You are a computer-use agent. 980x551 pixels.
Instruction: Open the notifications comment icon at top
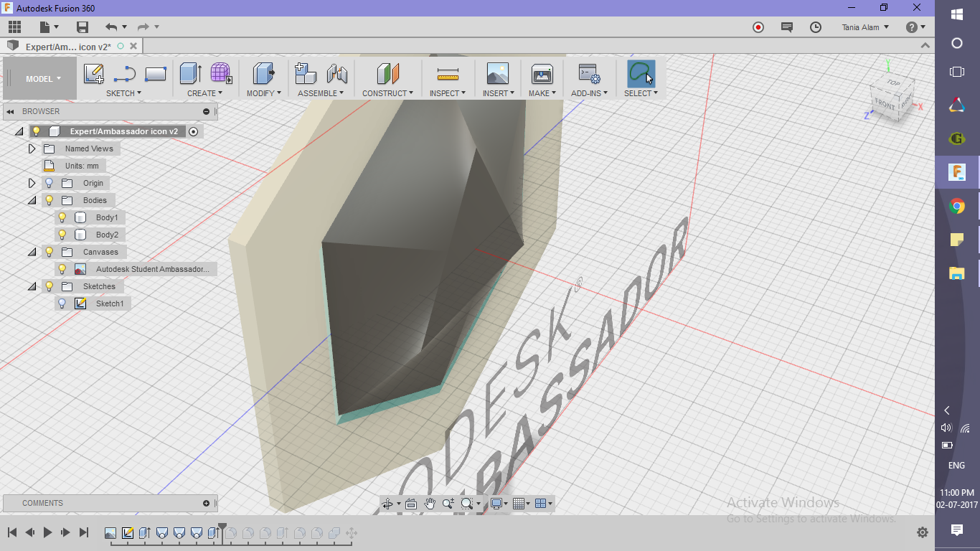click(x=787, y=27)
